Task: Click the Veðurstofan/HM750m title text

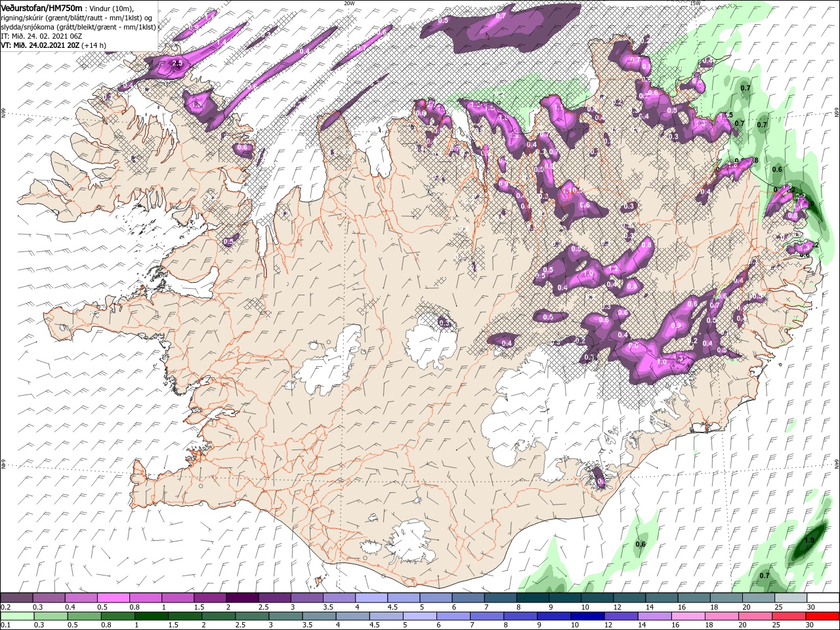Action: [41, 7]
